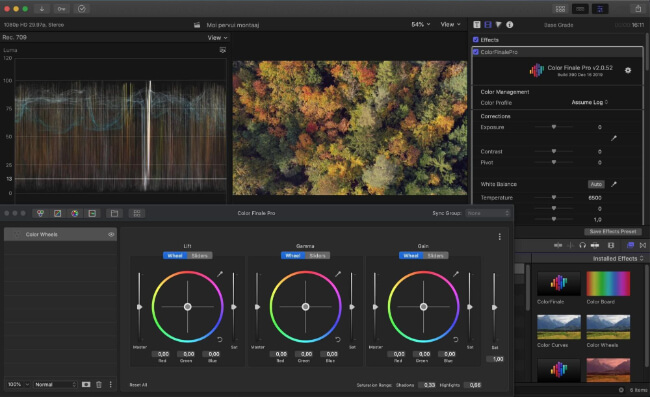Click the Shadows saturation range field
Viewport: 650px width, 397px height.
(427, 385)
